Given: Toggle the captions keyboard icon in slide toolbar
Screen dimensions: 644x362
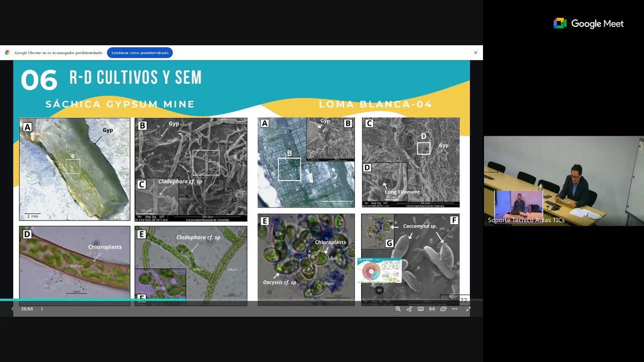Looking at the screenshot, I should (x=421, y=309).
